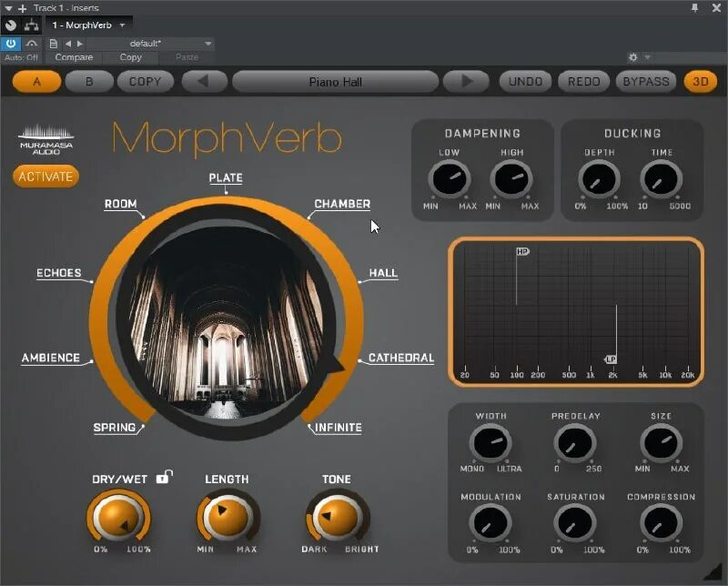Screen dimensions: 728x586
Task: Click the LP filter handle
Action: (610, 359)
